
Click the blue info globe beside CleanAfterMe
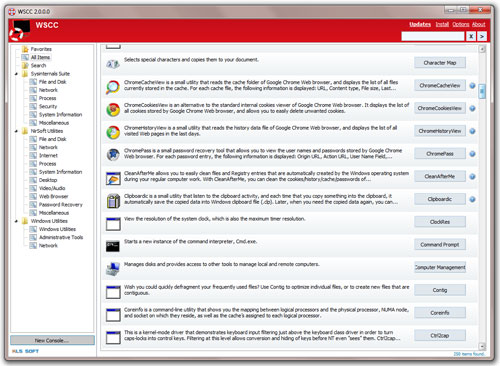[x=472, y=176]
